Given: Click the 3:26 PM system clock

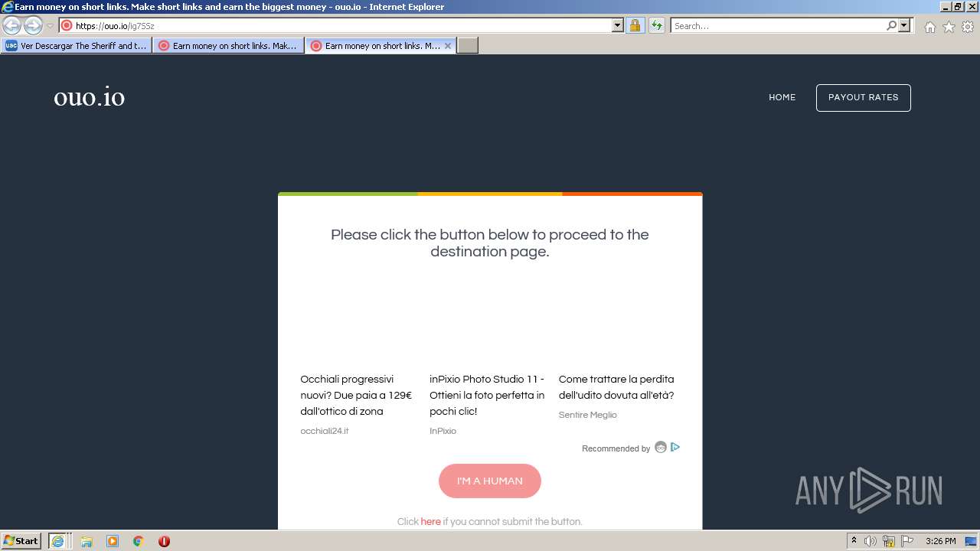Looking at the screenshot, I should pos(940,541).
